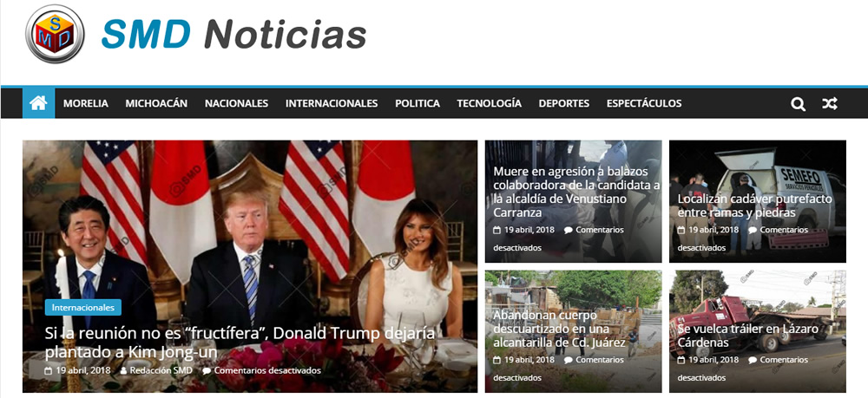The width and height of the screenshot is (868, 398).
Task: Go to the Nacionales section
Action: coord(236,103)
